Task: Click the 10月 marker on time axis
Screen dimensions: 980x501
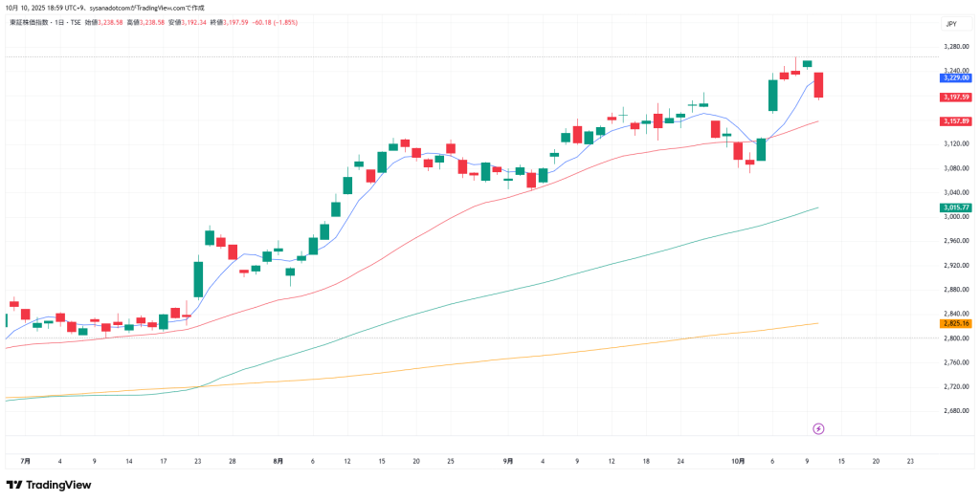Action: (738, 461)
